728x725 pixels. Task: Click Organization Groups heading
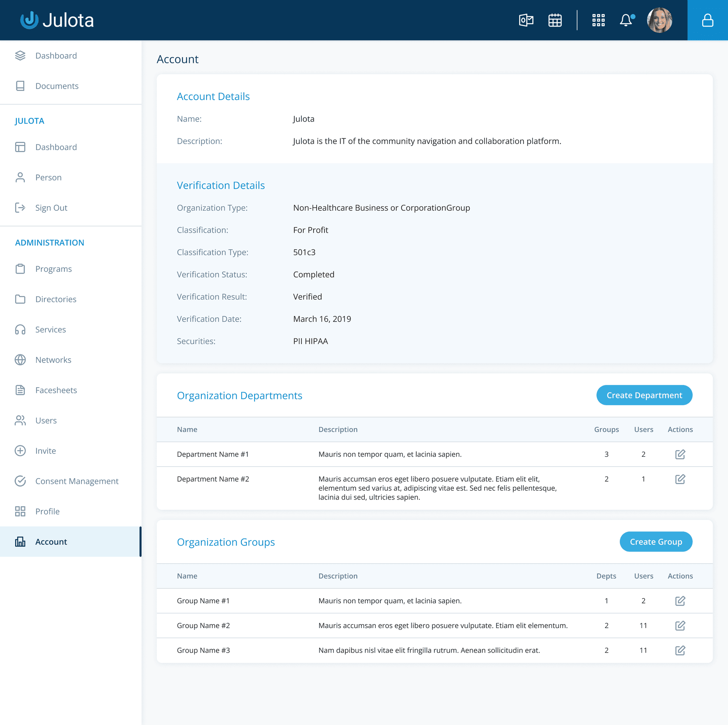[226, 542]
